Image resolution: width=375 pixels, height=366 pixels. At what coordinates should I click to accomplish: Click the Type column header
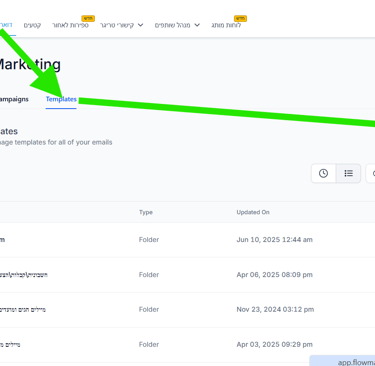[146, 212]
